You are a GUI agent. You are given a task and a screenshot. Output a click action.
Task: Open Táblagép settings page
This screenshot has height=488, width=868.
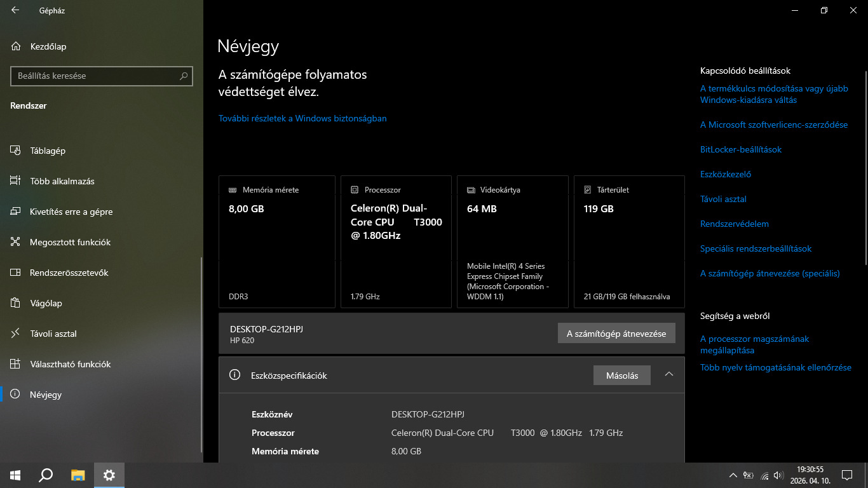click(x=48, y=151)
